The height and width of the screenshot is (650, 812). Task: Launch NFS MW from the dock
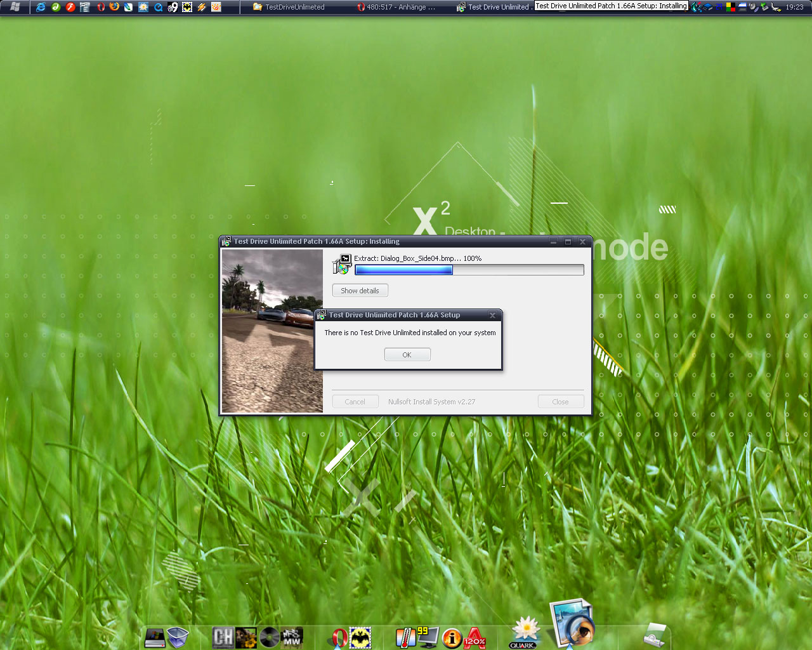tap(292, 637)
